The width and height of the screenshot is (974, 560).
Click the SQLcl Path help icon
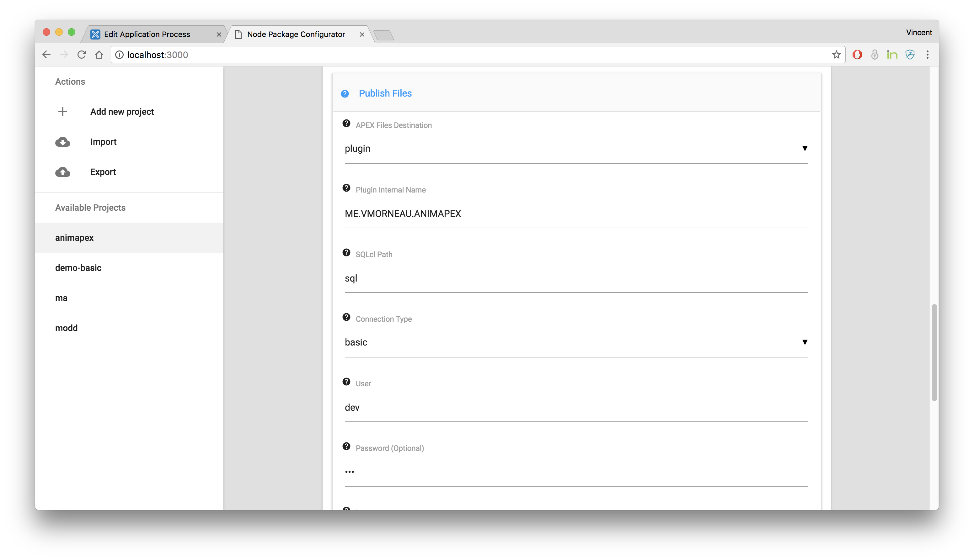(346, 253)
